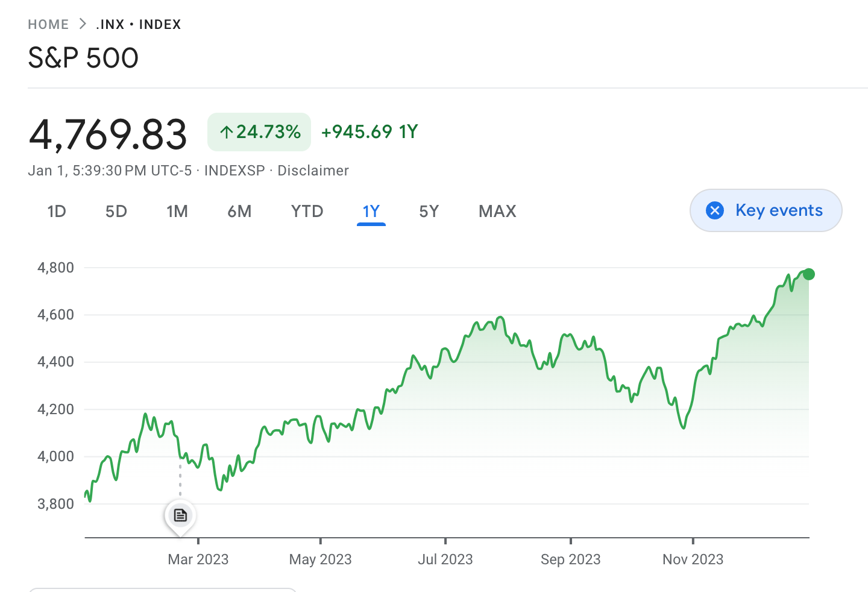Click the May 2023 axis label

click(x=321, y=559)
